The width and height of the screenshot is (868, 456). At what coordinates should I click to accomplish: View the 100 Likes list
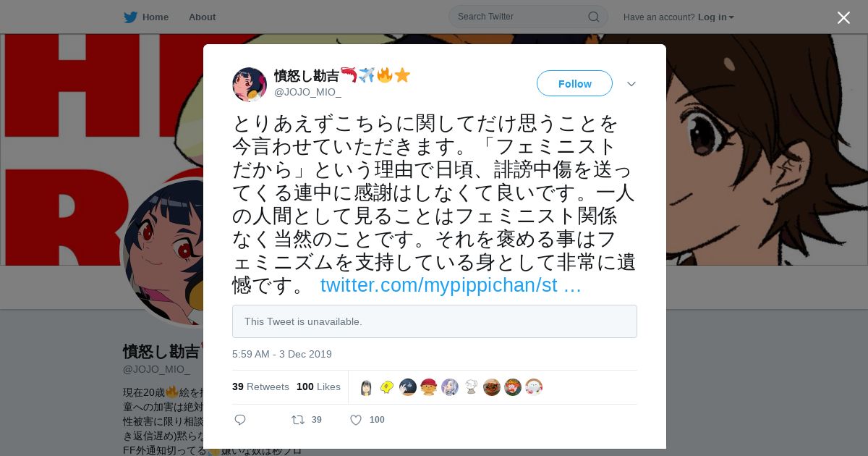pos(318,387)
